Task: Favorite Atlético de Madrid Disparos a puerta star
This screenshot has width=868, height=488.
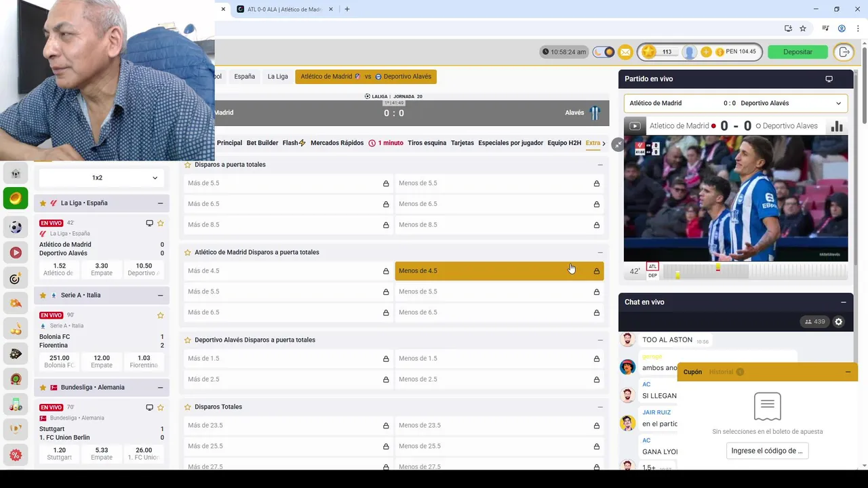Action: point(187,252)
